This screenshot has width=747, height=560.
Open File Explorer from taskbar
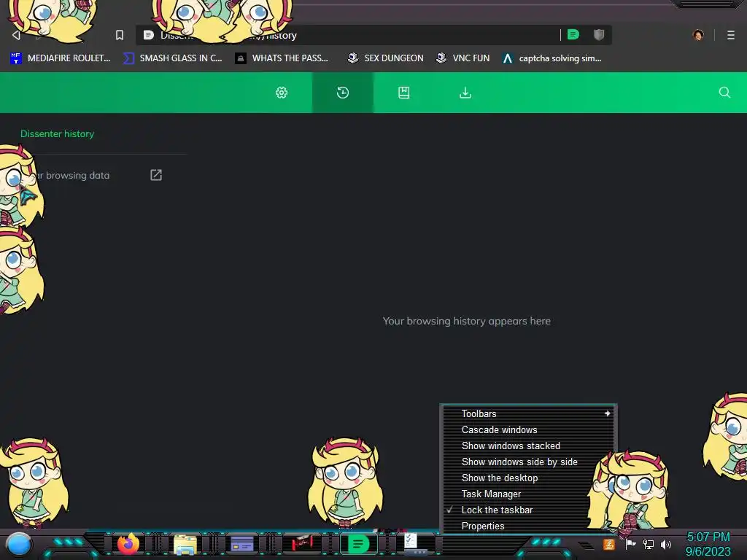(185, 544)
